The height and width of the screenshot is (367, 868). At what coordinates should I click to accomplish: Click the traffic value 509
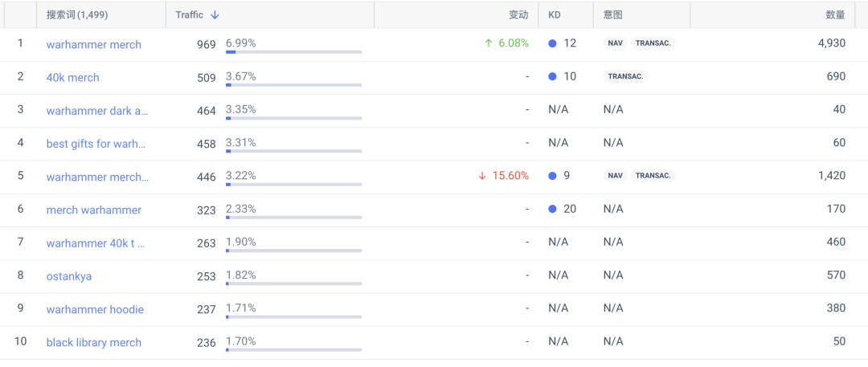pos(207,78)
